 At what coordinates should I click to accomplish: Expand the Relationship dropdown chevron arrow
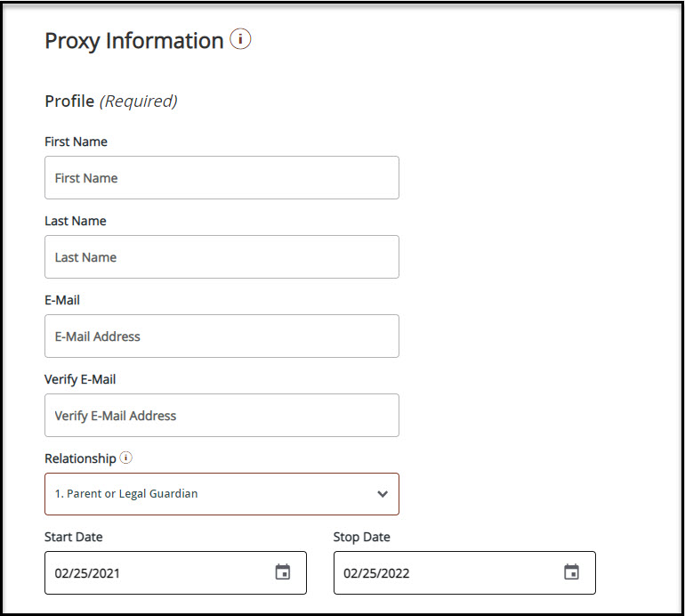point(383,494)
